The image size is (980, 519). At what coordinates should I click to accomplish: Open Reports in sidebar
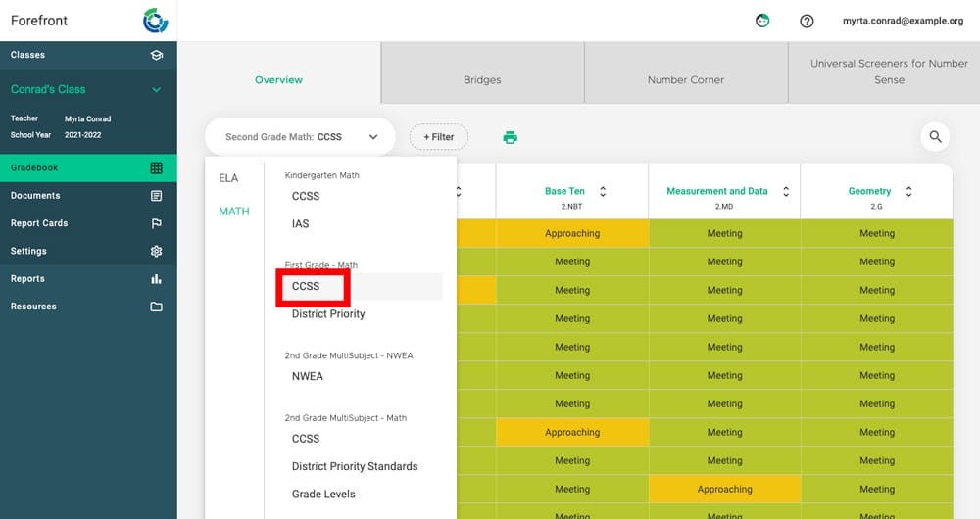coord(88,278)
